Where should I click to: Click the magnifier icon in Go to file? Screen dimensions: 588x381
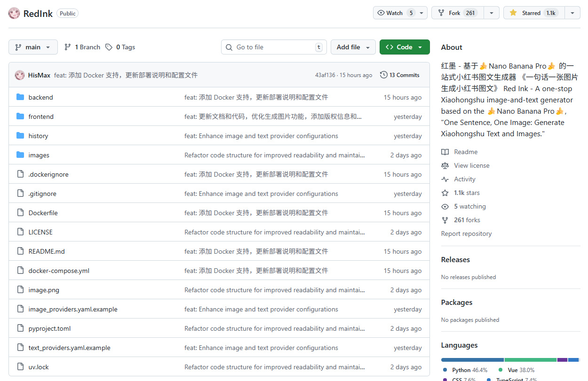pyautogui.click(x=229, y=47)
